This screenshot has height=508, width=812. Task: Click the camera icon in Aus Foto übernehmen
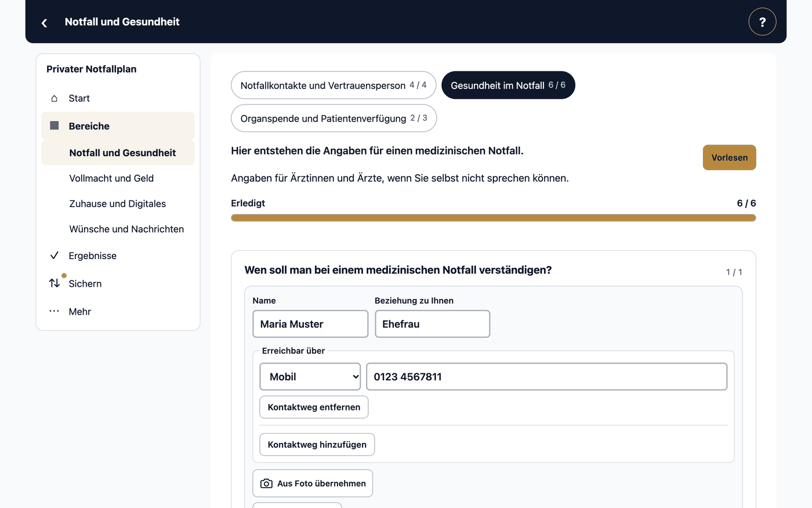click(x=266, y=484)
